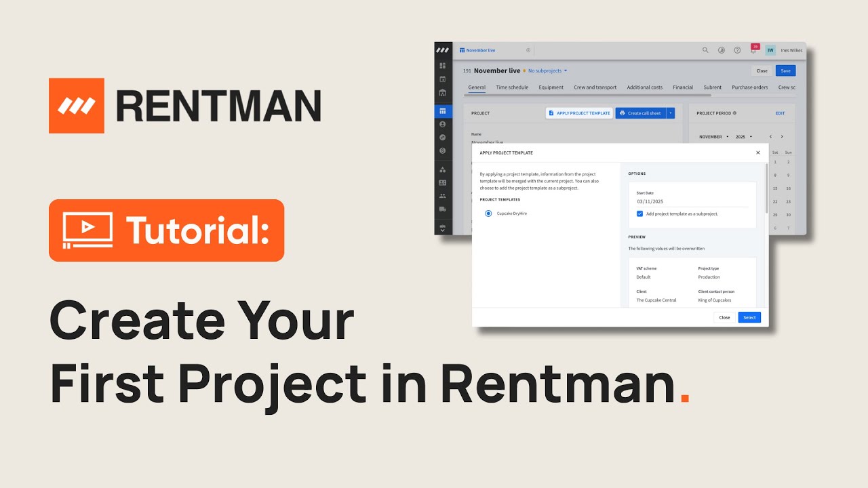Click the search magnifier in top bar
Image resolution: width=868 pixels, height=488 pixels.
coord(705,50)
